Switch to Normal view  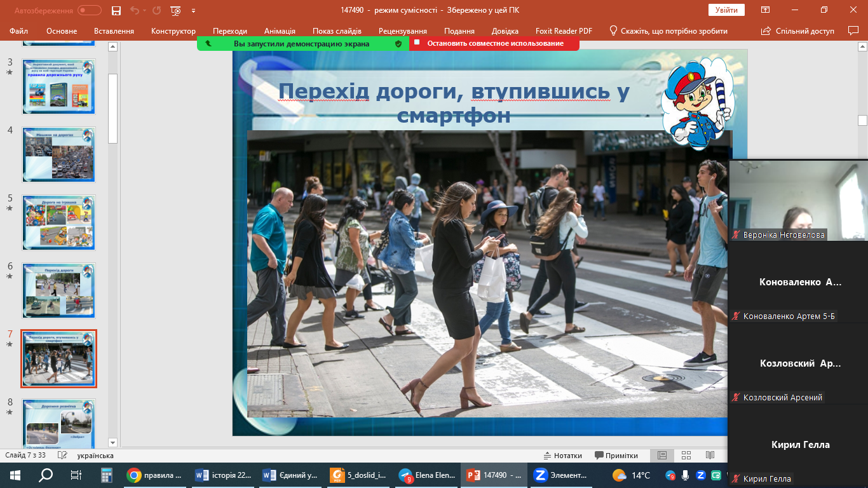point(662,456)
